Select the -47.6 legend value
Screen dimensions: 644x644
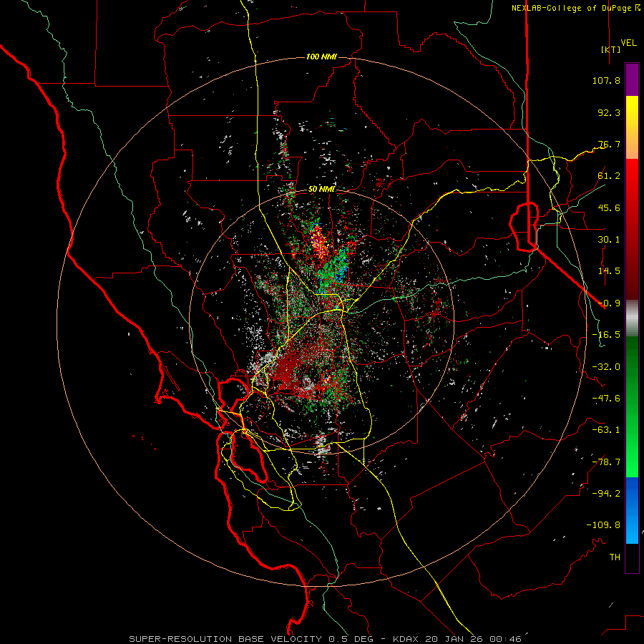606,399
